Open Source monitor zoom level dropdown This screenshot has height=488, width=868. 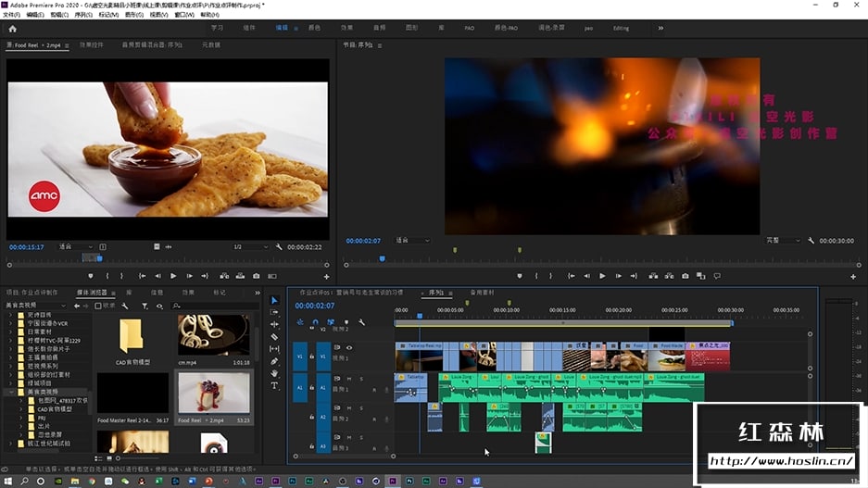pos(76,246)
